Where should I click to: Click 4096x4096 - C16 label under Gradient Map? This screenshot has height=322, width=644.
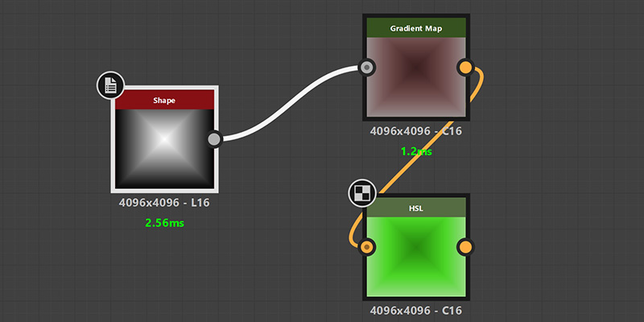415,131
